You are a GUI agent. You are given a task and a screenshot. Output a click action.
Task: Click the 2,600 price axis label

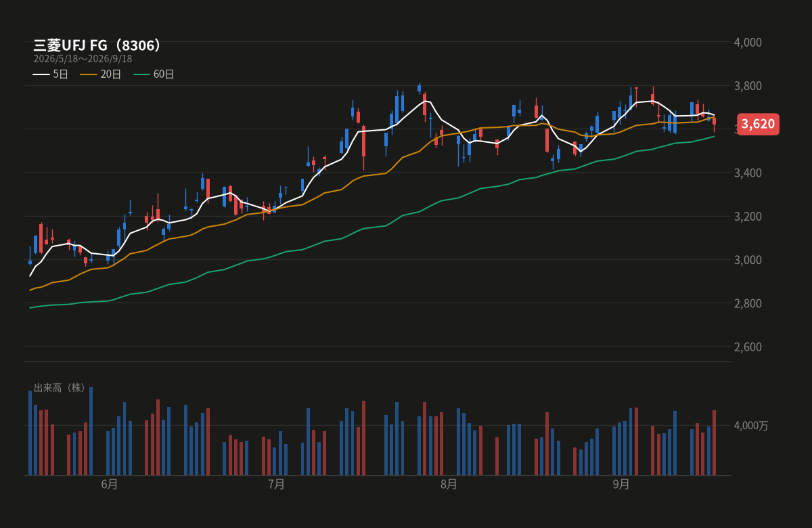(748, 347)
